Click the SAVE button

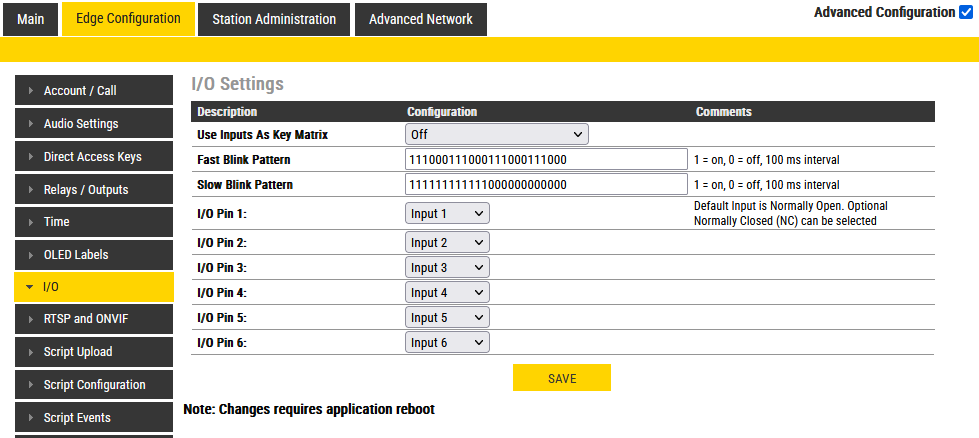point(562,378)
